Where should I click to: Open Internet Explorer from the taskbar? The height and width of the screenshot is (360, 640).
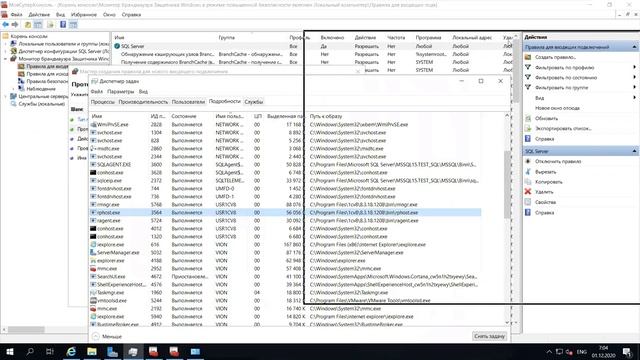tap(71, 351)
